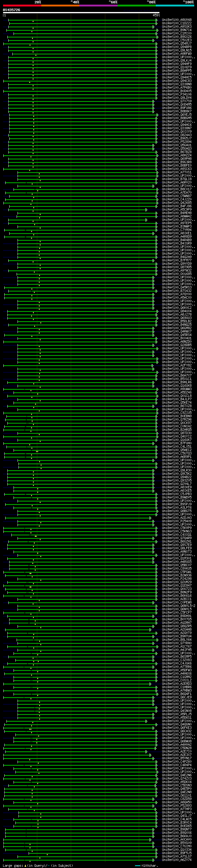Select hit label UniRef100_A9RFW9
The image size is (197, 868).
(x=177, y=54)
